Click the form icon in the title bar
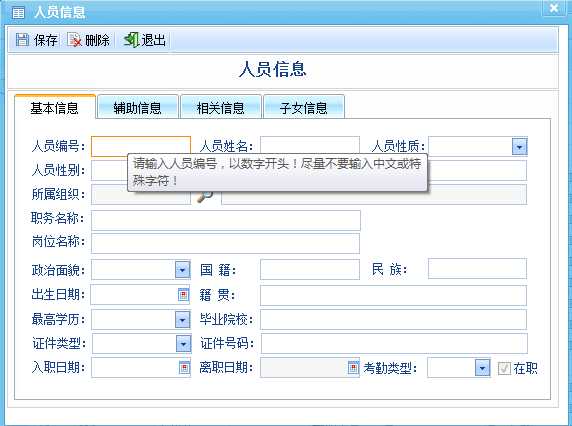 (18, 12)
